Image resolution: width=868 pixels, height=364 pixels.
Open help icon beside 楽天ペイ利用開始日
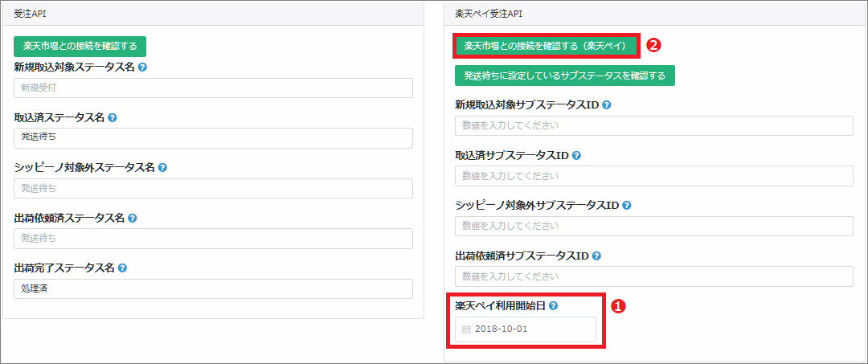tap(553, 305)
